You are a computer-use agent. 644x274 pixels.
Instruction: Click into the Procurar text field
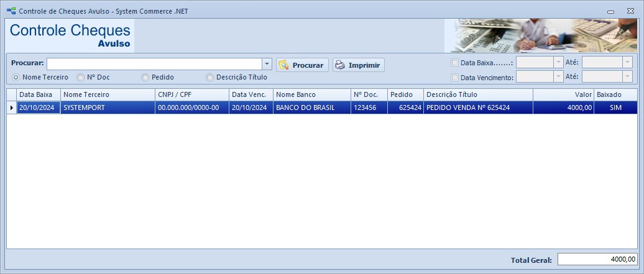pos(154,64)
